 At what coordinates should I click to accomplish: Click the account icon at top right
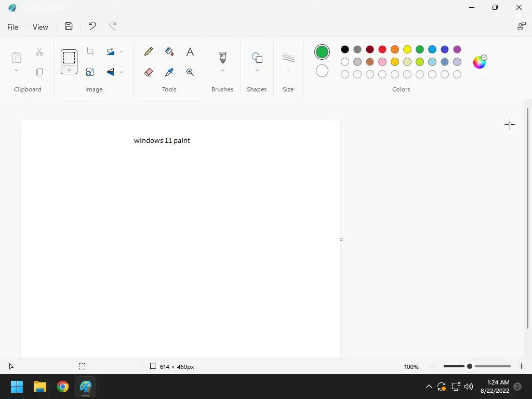coord(522,26)
